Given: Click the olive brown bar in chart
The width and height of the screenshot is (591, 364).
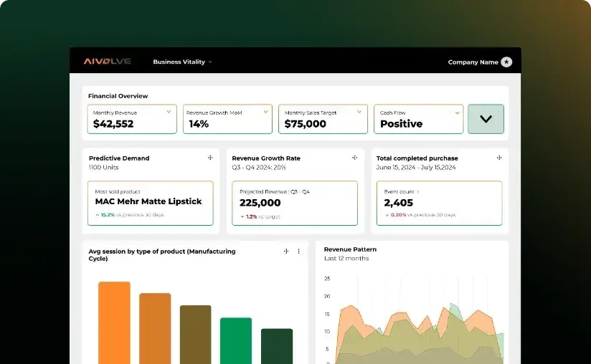Looking at the screenshot, I should [x=195, y=335].
